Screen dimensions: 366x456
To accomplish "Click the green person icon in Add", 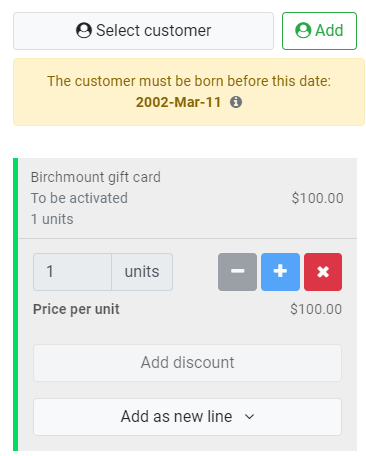I will coord(303,30).
